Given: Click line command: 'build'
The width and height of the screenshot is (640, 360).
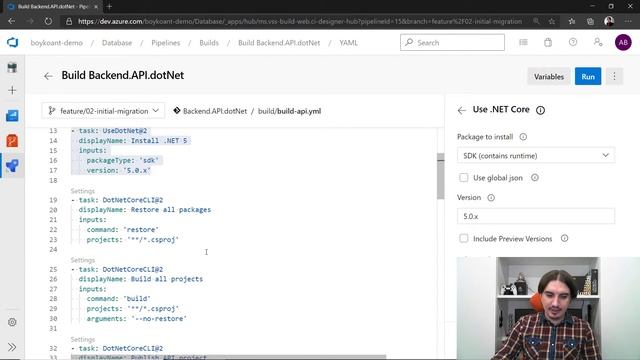Looking at the screenshot, I should coord(118,298).
